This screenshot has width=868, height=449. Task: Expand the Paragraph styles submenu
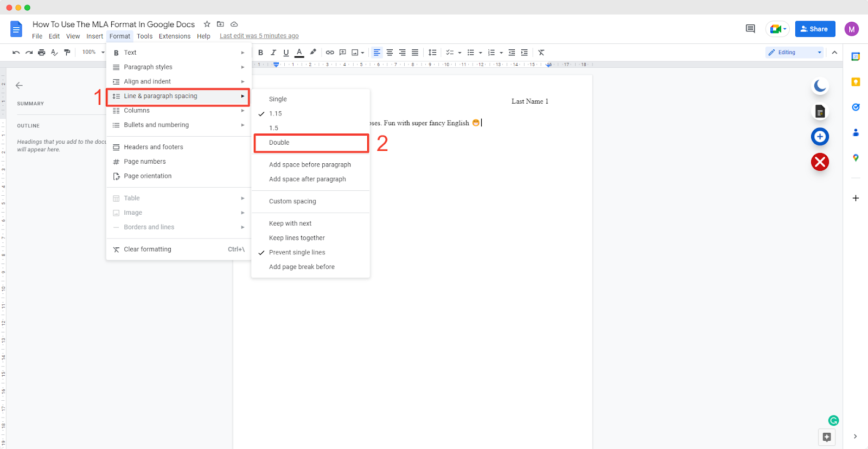pos(178,67)
